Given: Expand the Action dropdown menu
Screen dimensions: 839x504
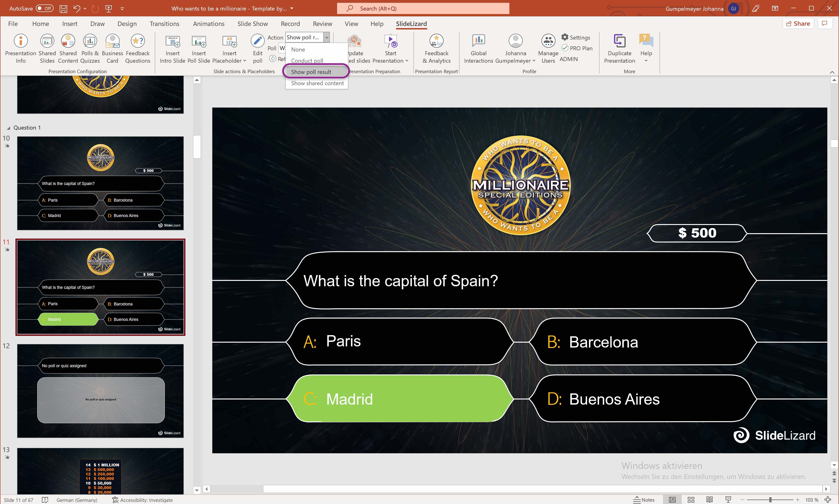Looking at the screenshot, I should click(326, 37).
